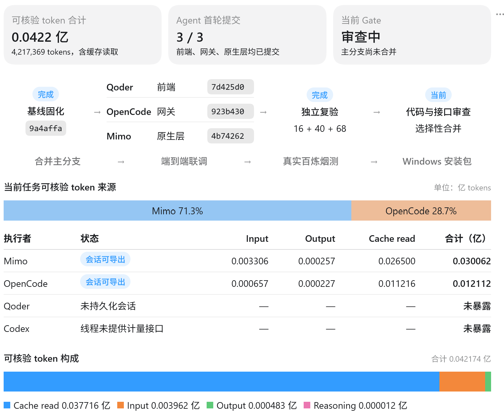The height and width of the screenshot is (420, 504).
Task: Select the Mimo total value 0.030062
Action: coord(472,261)
